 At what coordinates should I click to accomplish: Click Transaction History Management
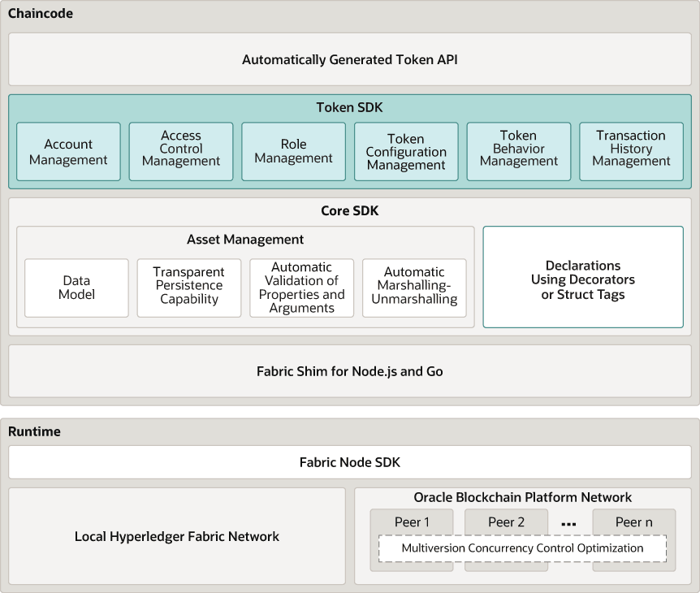pos(631,151)
